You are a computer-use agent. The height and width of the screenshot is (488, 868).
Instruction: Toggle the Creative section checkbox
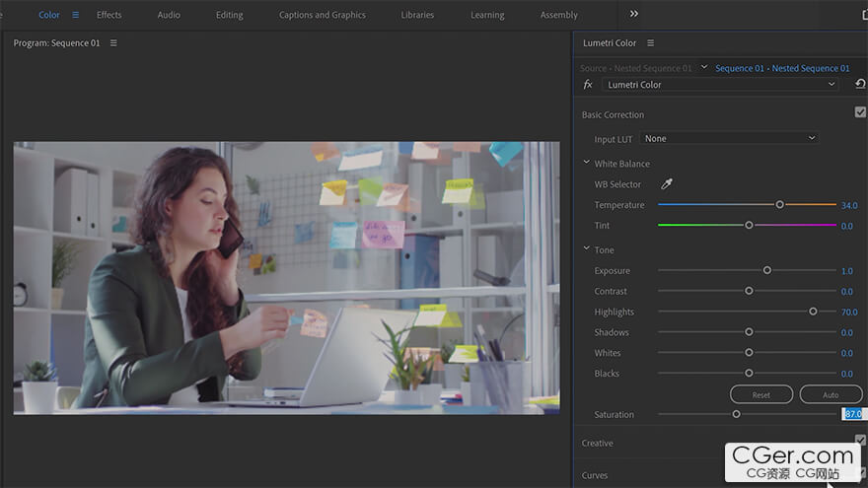[x=860, y=440]
